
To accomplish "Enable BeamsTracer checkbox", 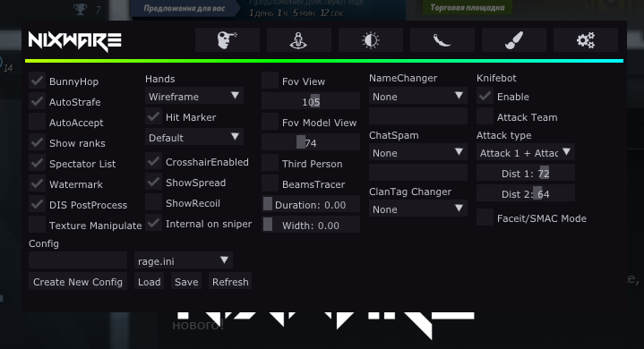I will point(270,183).
